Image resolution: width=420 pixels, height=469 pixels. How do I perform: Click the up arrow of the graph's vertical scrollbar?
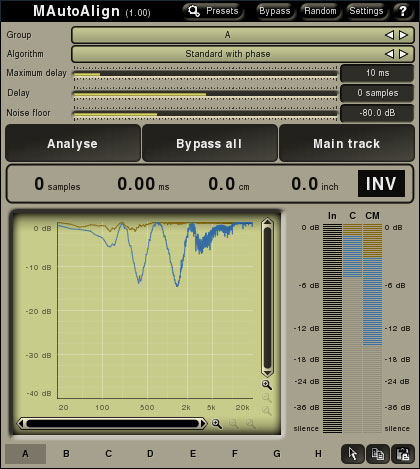[x=267, y=223]
